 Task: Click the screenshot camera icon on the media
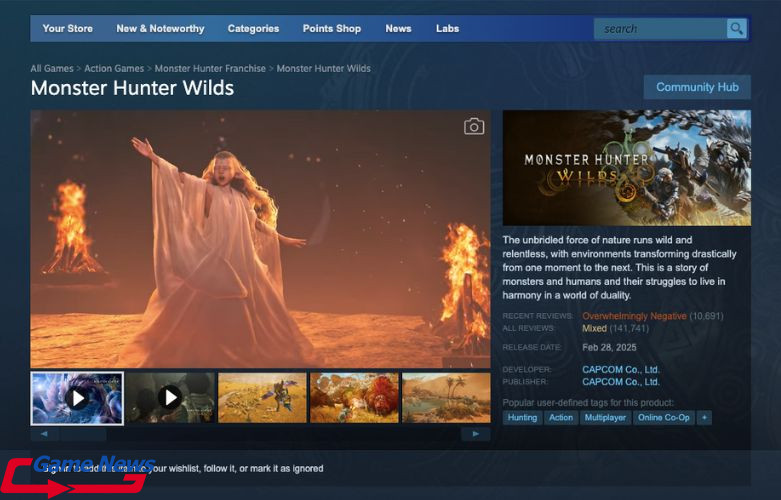click(x=473, y=126)
